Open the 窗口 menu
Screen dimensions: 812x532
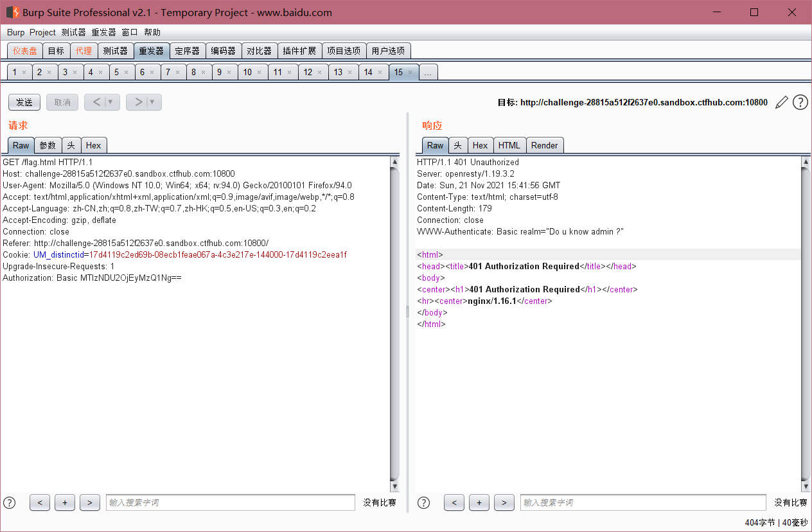tap(129, 32)
